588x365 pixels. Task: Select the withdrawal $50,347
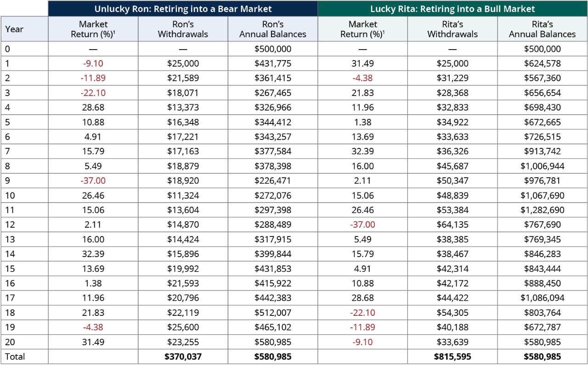452,180
